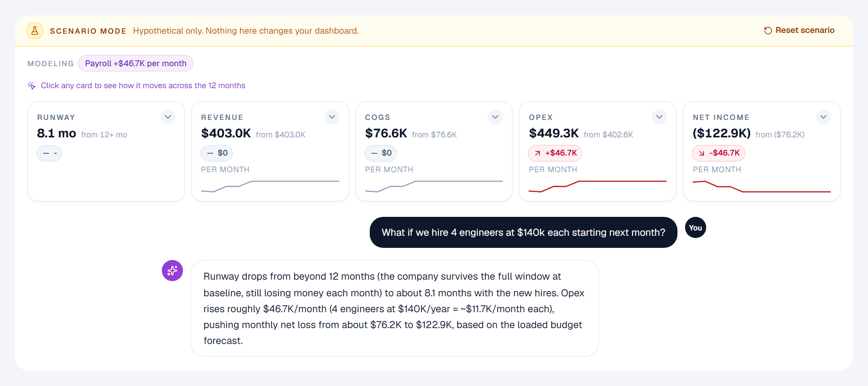Click the sparkle cursor hint icon
The image size is (868, 386).
32,86
